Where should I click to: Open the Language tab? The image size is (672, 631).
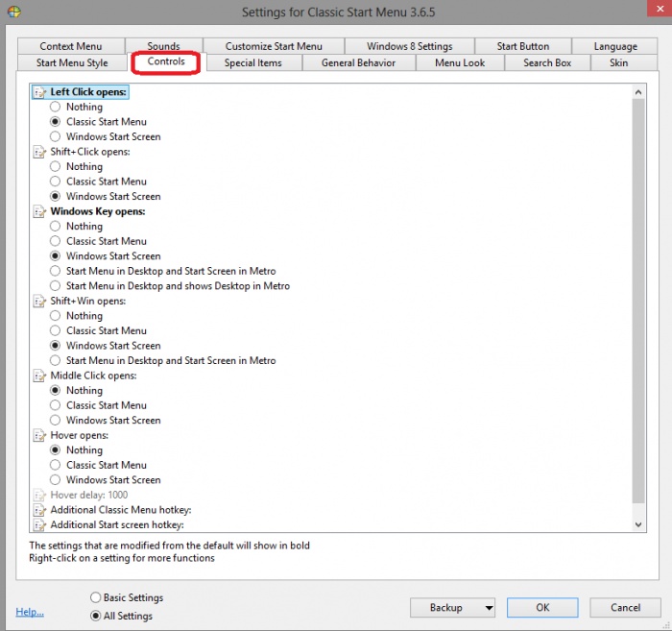615,46
